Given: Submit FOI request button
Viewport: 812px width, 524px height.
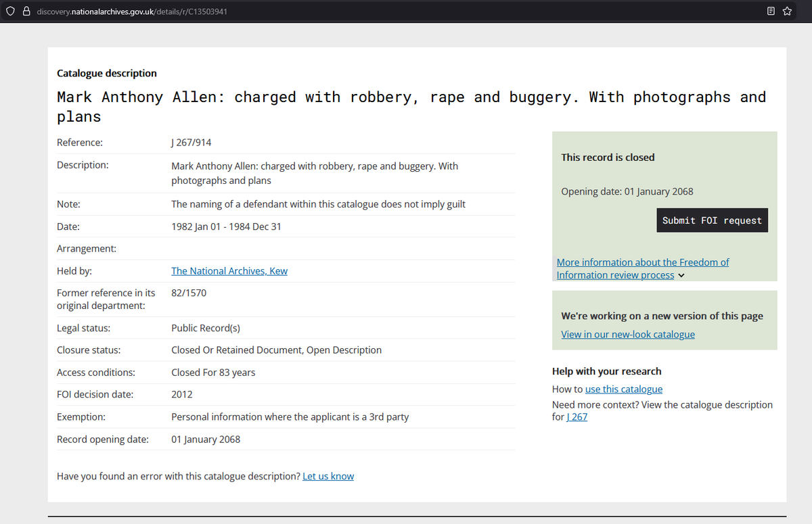Looking at the screenshot, I should (x=712, y=220).
